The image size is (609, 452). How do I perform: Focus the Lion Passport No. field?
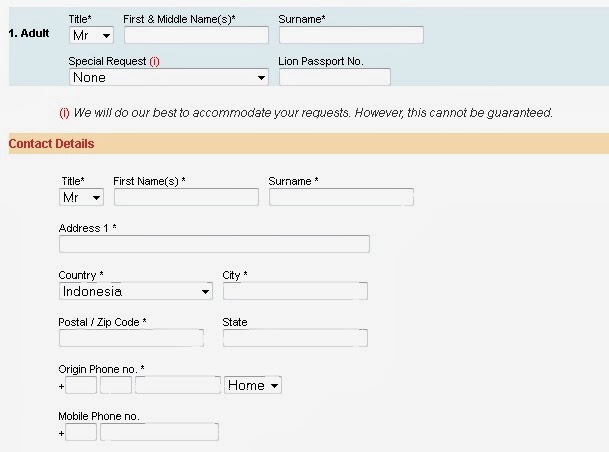pyautogui.click(x=334, y=77)
